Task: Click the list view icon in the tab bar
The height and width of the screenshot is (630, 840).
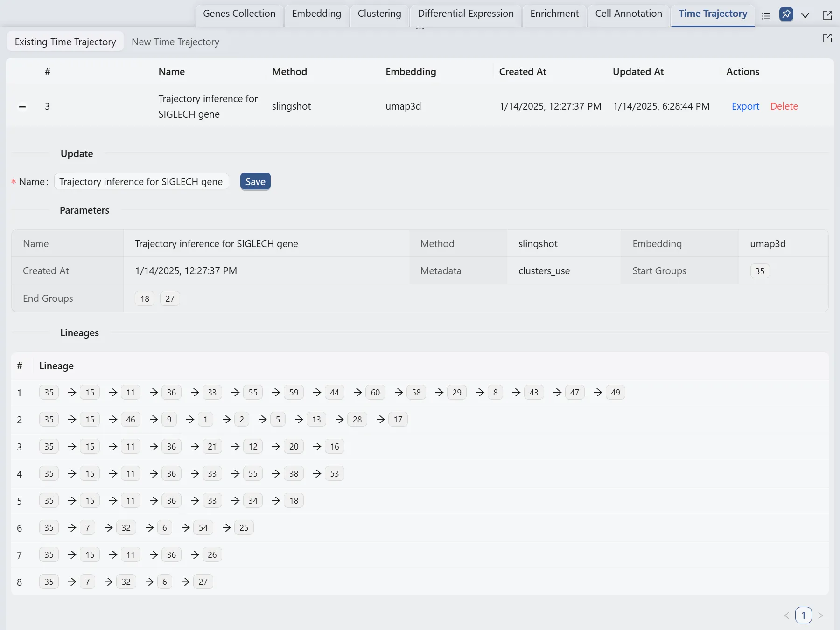Action: [766, 15]
